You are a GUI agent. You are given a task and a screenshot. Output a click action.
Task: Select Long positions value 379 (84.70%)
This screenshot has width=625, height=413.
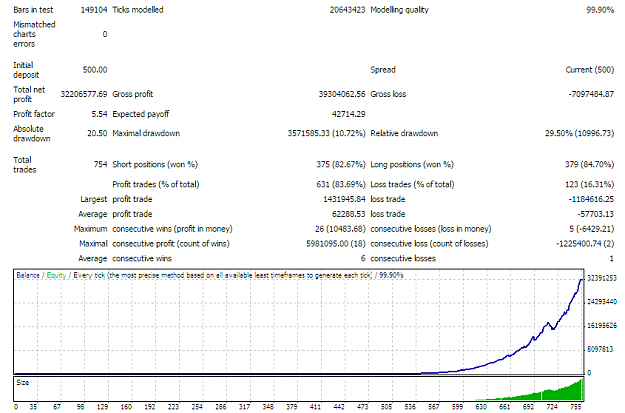590,164
